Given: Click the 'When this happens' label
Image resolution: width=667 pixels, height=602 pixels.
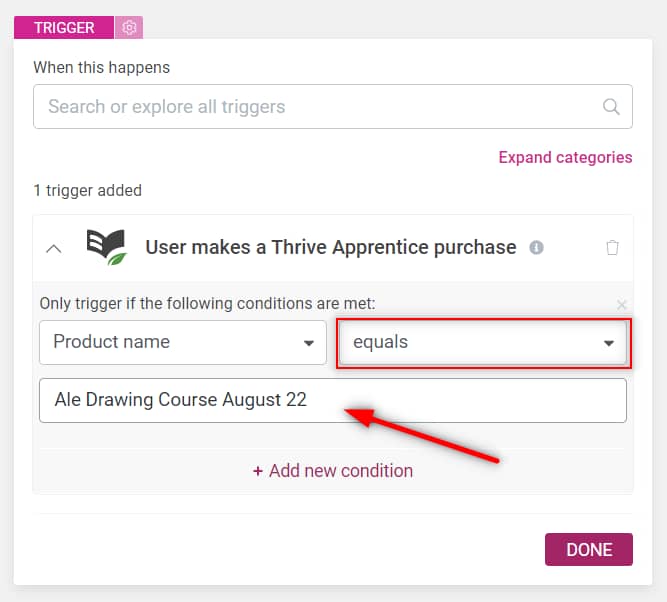Looking at the screenshot, I should click(101, 68).
